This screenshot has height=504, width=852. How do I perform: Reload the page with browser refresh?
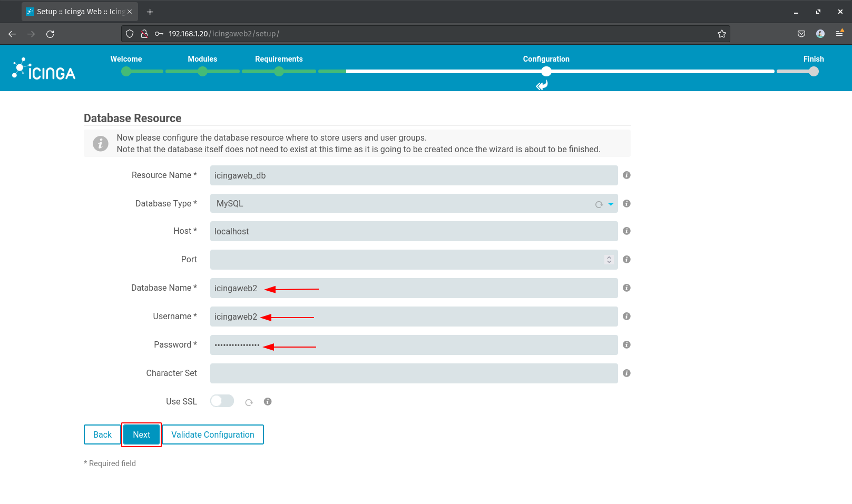[x=50, y=34]
